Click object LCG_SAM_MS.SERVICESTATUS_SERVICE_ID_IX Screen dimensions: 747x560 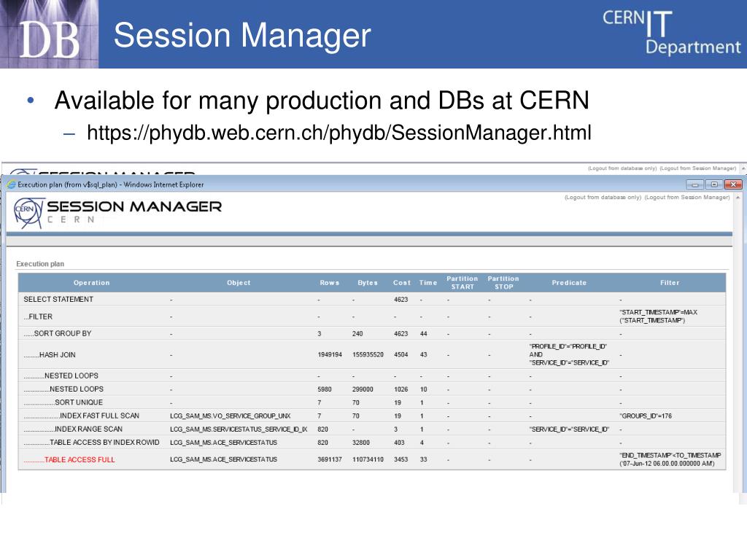(239, 429)
